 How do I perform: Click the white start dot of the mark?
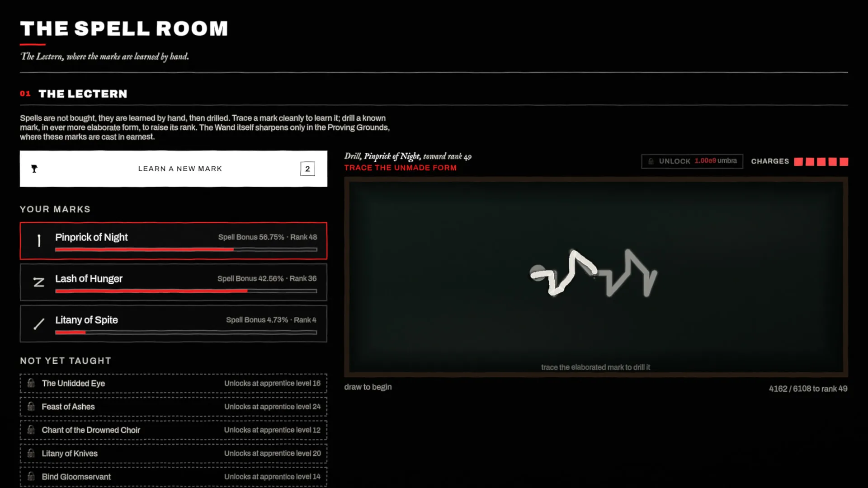(x=538, y=273)
